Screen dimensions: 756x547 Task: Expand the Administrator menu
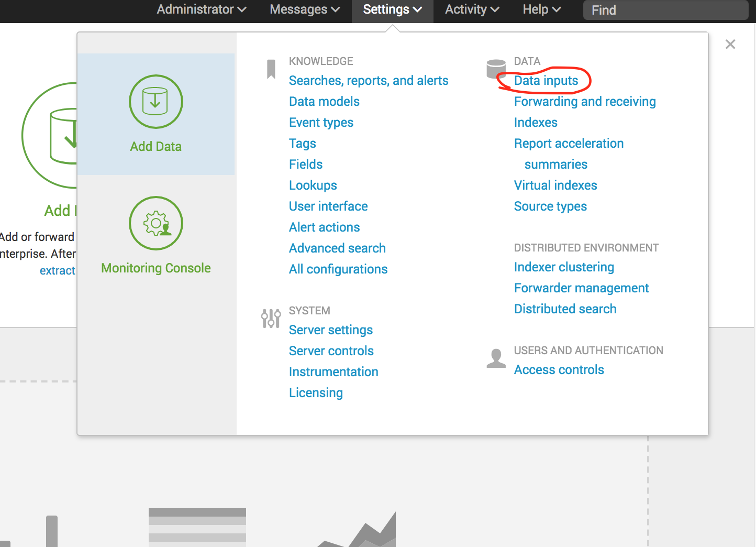tap(202, 9)
